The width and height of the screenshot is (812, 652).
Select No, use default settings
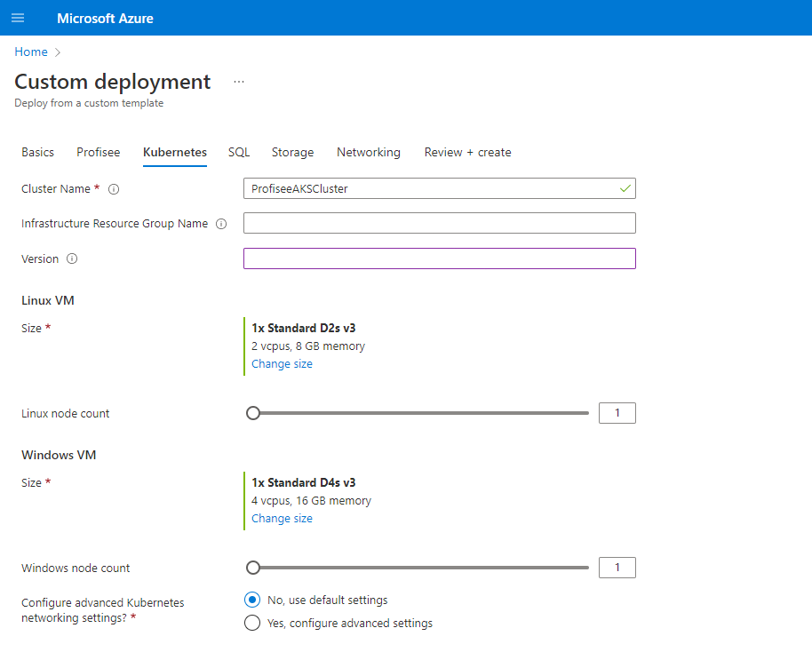click(x=252, y=600)
